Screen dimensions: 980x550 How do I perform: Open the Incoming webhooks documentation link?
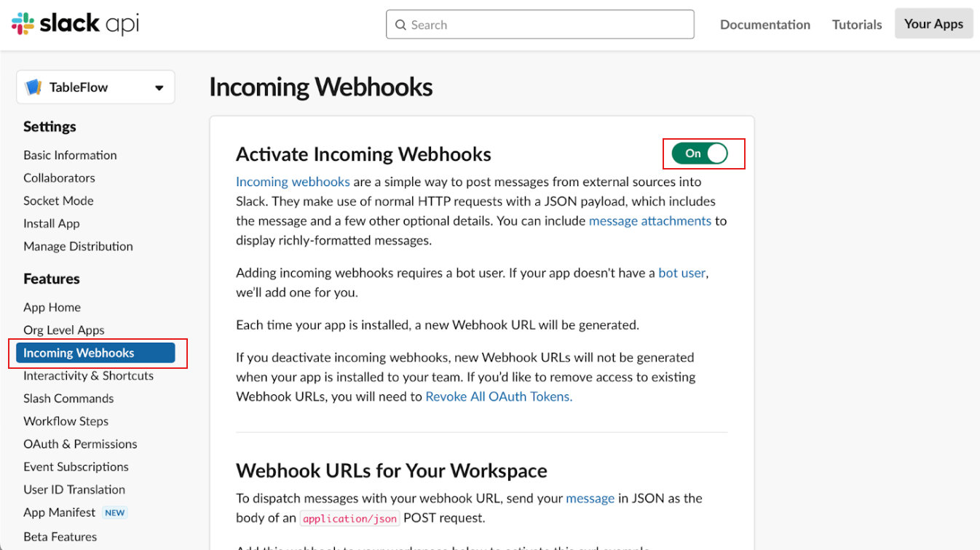(x=293, y=182)
